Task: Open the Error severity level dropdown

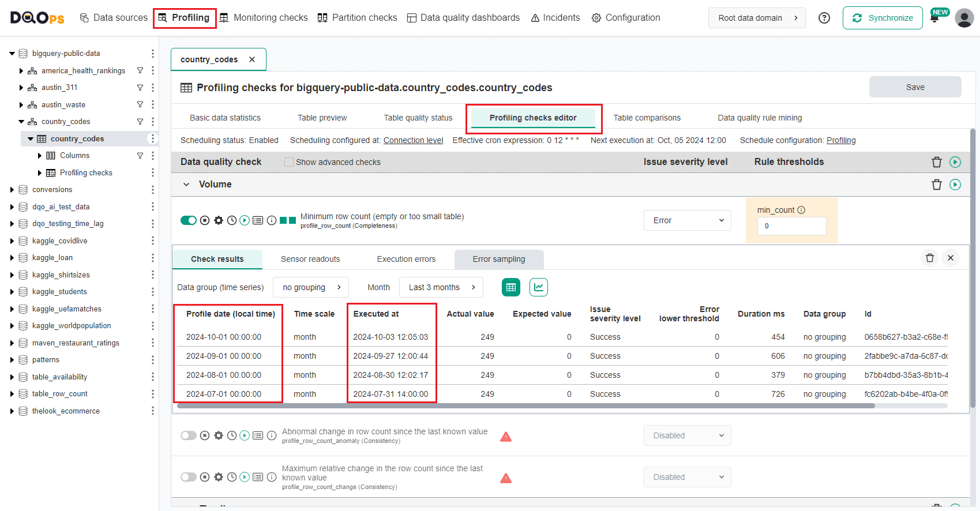Action: coord(687,220)
